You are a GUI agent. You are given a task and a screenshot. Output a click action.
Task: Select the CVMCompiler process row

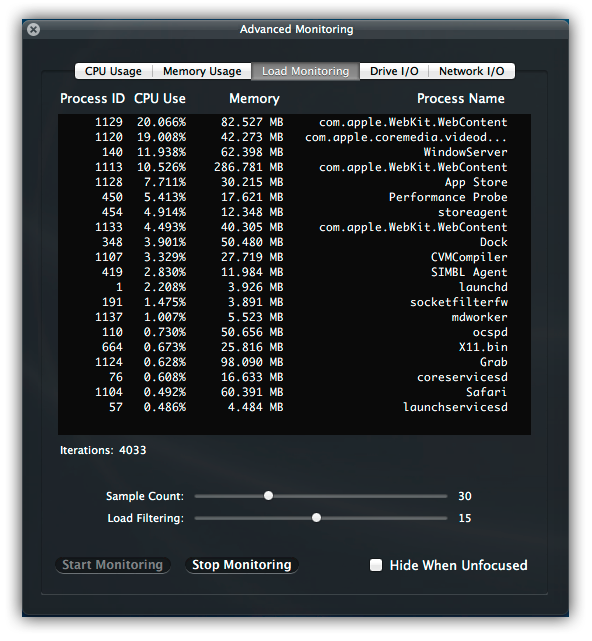coord(294,257)
